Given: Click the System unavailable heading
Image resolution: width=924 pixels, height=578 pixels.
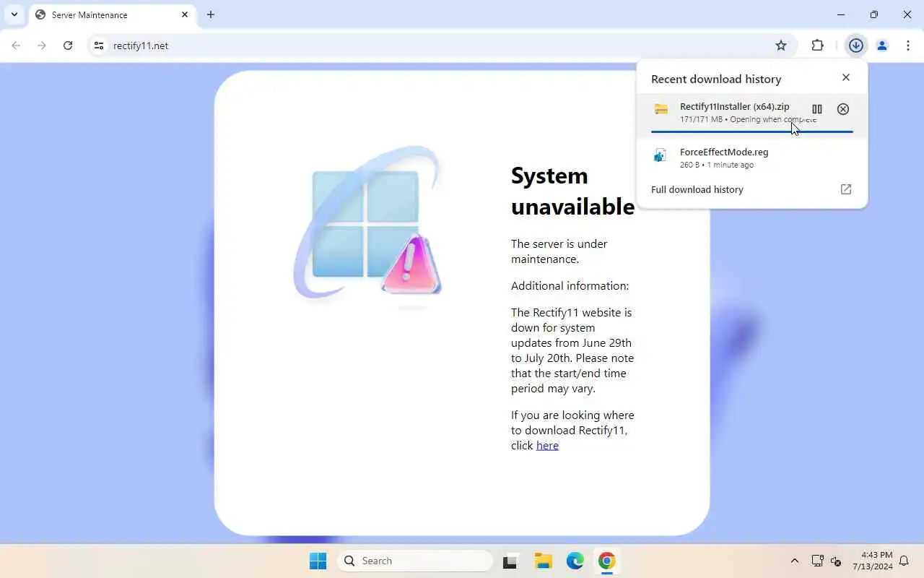Looking at the screenshot, I should click(x=572, y=191).
